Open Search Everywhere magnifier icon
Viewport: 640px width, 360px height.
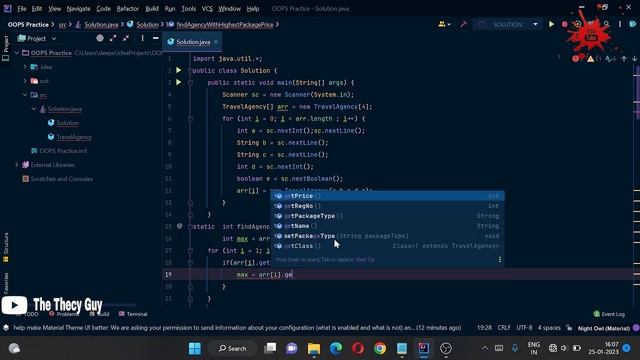607,24
